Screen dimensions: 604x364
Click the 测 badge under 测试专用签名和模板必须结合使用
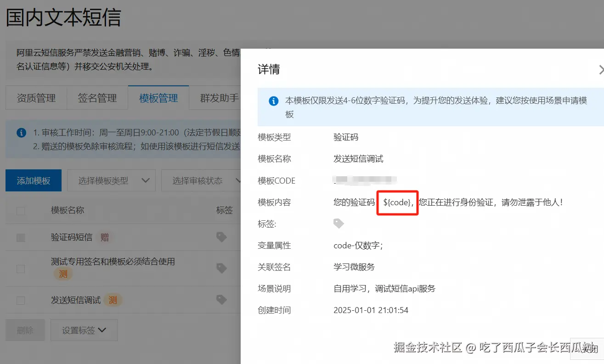click(x=63, y=274)
